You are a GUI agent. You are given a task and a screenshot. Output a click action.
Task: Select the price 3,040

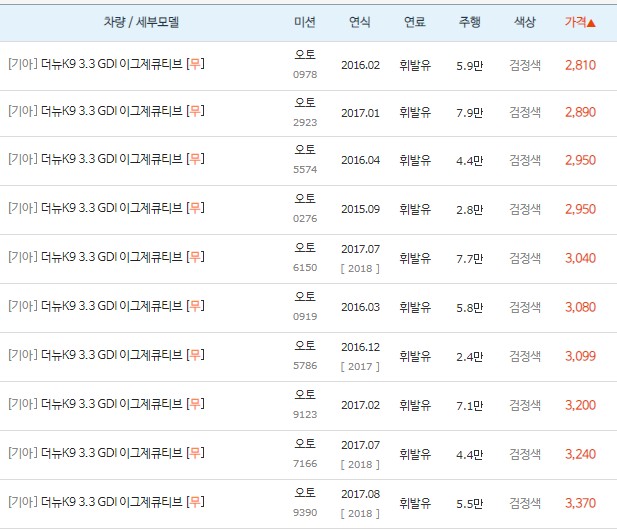[580, 258]
